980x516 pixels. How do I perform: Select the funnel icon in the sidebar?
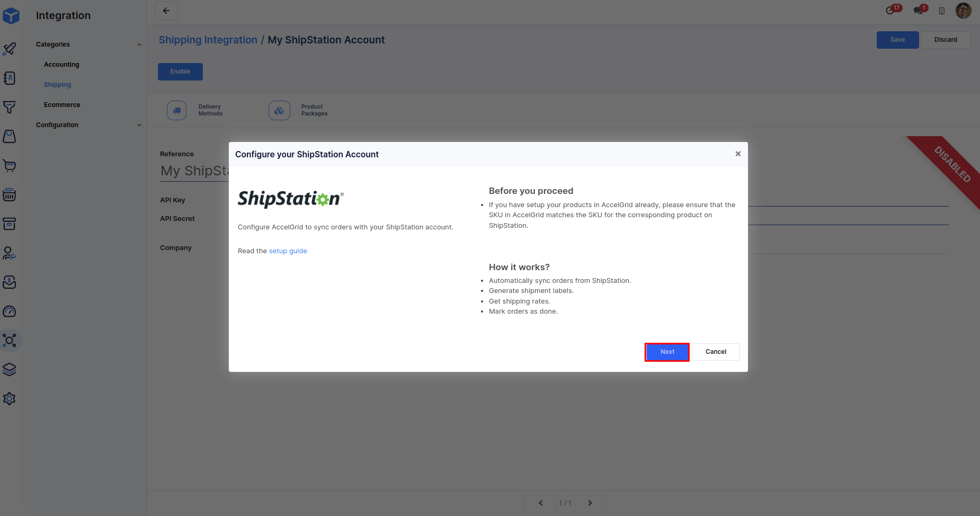click(10, 108)
